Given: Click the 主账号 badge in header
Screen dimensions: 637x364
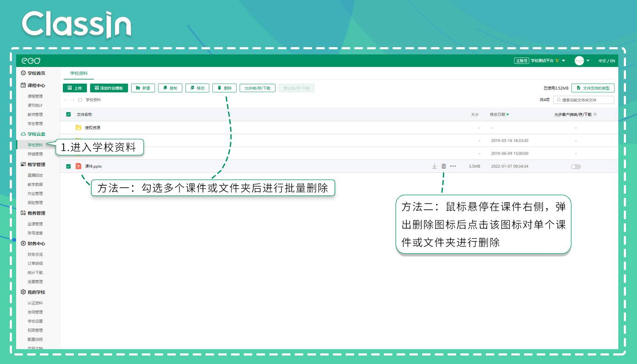Looking at the screenshot, I should pyautogui.click(x=521, y=61).
